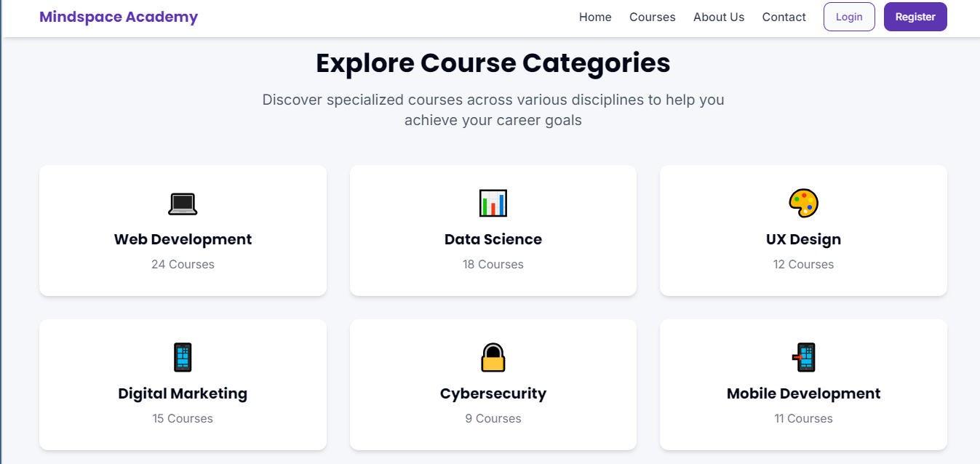This screenshot has width=980, height=464.
Task: Click the 11 Courses text for Mobile Development
Action: 803,418
